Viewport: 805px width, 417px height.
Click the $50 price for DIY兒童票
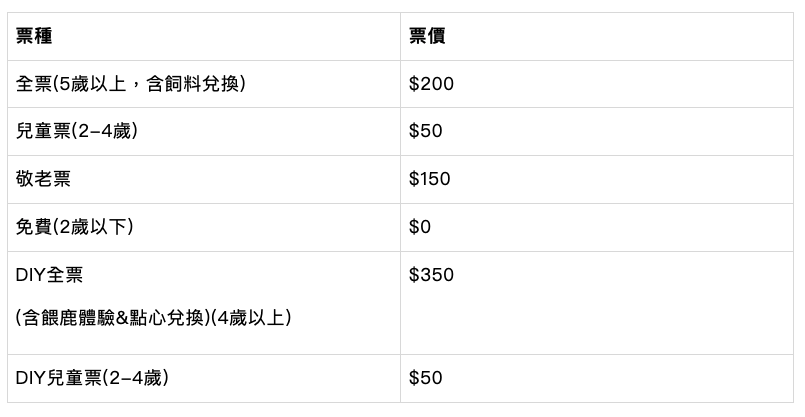(425, 378)
